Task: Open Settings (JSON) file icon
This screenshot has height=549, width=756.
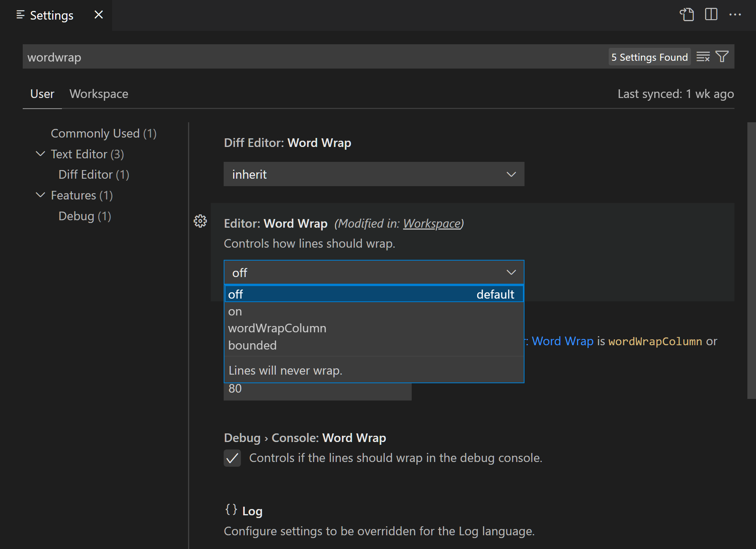Action: (687, 14)
